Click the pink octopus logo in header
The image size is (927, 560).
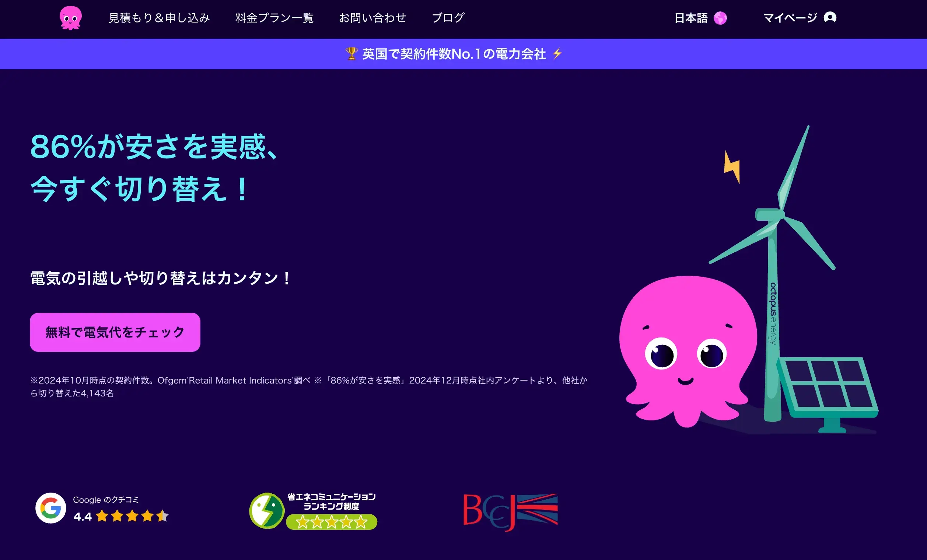(70, 18)
